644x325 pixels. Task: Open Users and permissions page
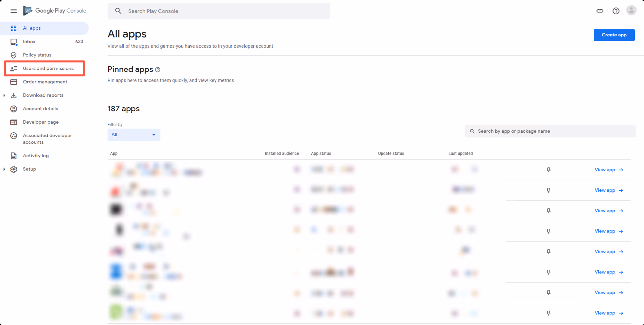pos(44,68)
